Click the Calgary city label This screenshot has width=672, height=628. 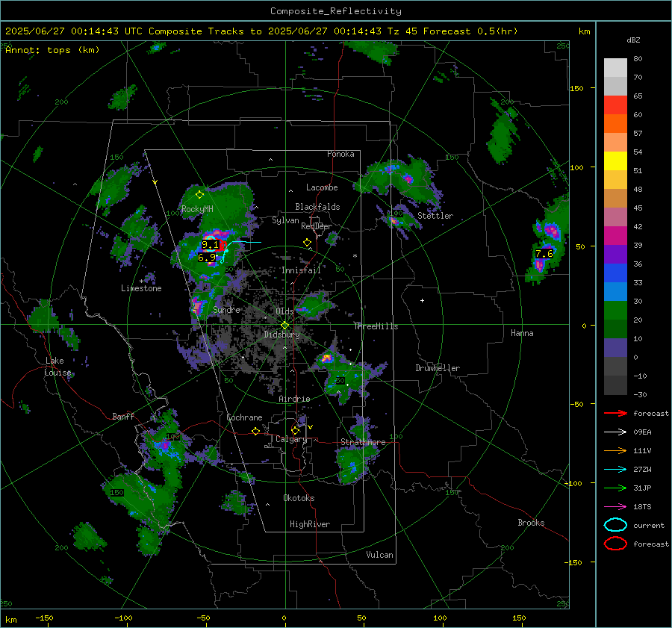[291, 439]
